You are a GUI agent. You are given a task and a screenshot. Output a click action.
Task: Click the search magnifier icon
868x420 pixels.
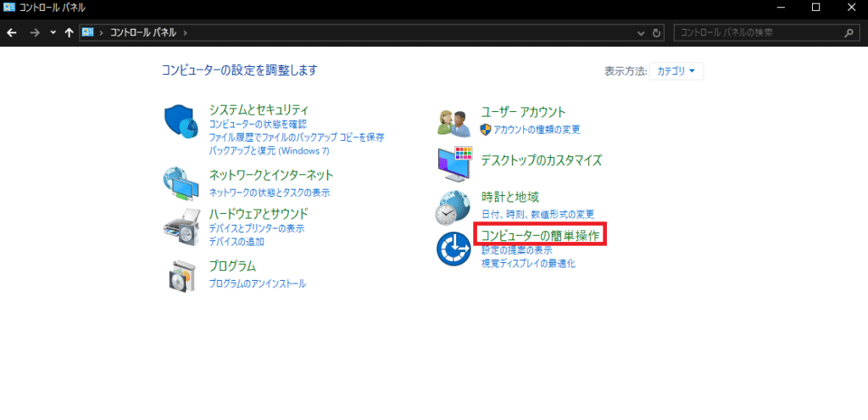[x=849, y=33]
